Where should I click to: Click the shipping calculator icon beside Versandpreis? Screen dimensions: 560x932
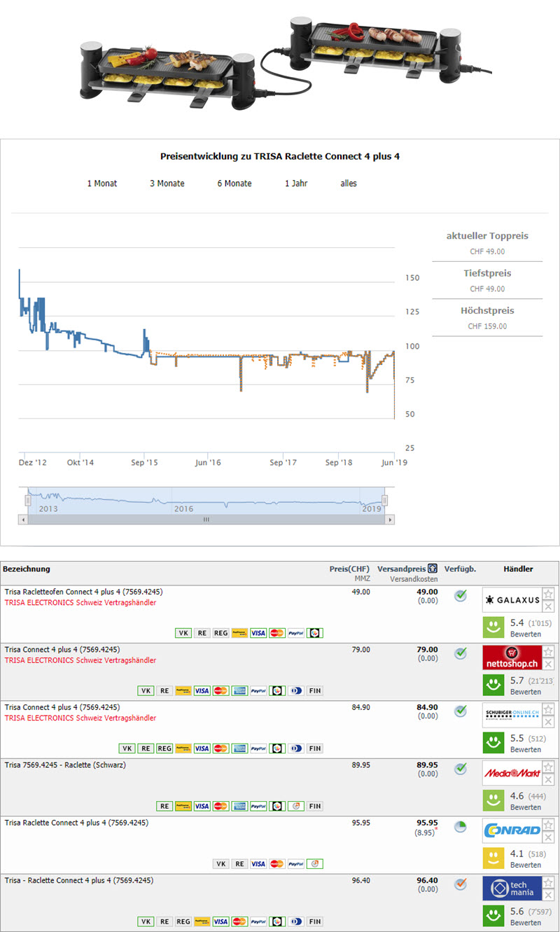point(433,569)
